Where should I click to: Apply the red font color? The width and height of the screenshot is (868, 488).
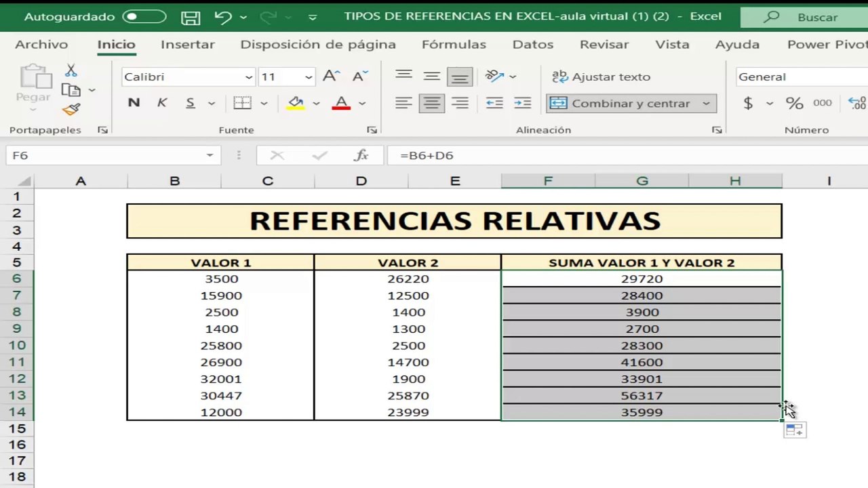341,103
